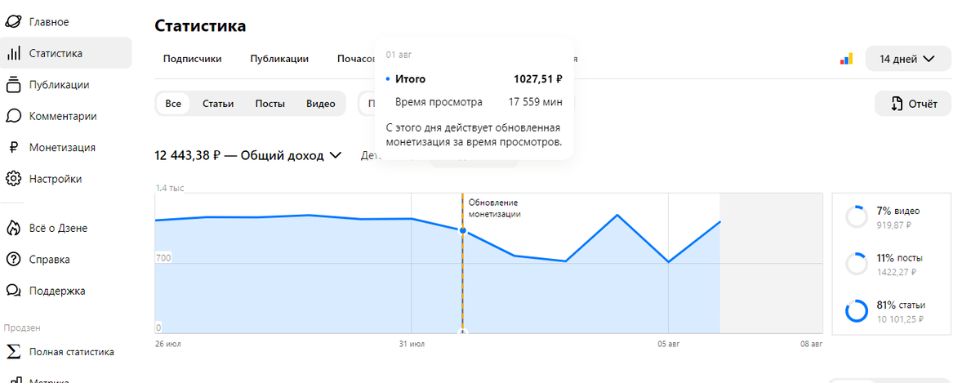Click the 81% статьи donut indicator
This screenshot has height=383, width=980.
[856, 311]
